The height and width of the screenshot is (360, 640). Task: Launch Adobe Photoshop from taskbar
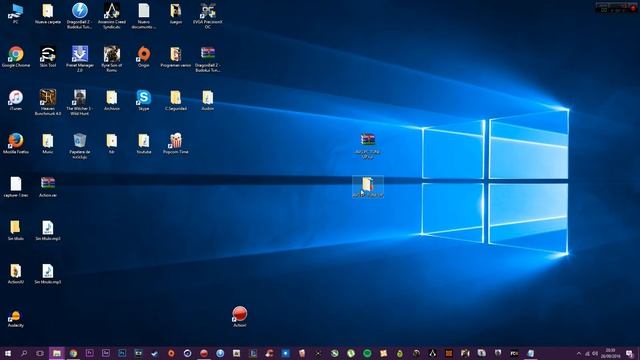pos(122,353)
